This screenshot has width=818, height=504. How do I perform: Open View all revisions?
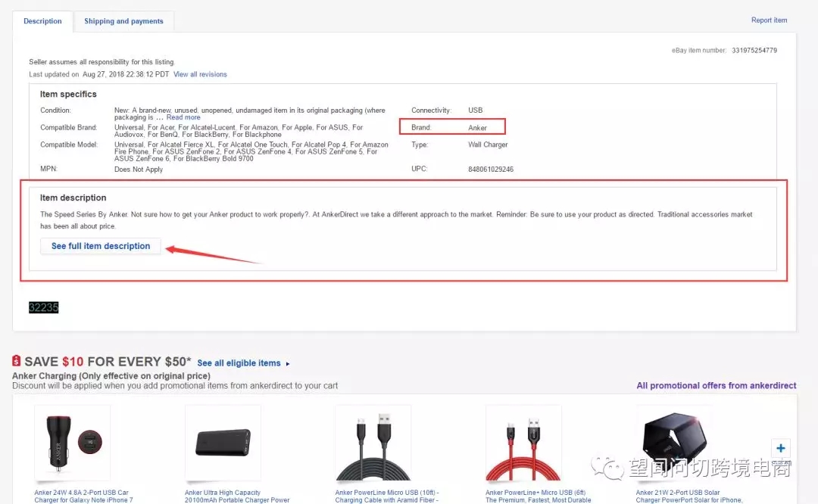click(199, 73)
